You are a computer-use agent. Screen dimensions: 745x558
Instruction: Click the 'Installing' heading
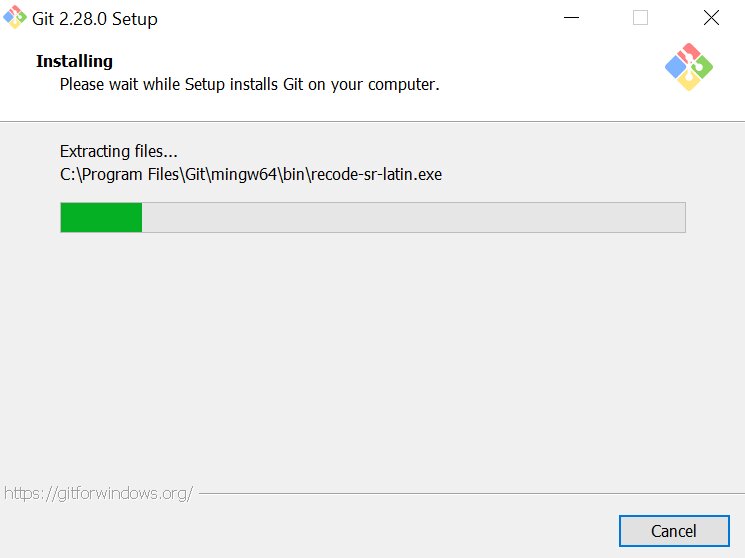pyautogui.click(x=75, y=61)
